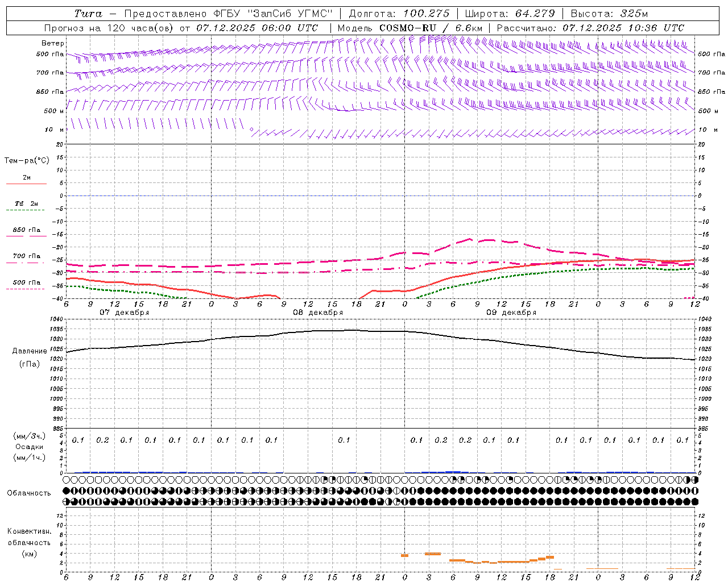Click "Рассчитано: 07.12.2025 10:36 UTC" timestamp
728x582 pixels.
pos(590,28)
